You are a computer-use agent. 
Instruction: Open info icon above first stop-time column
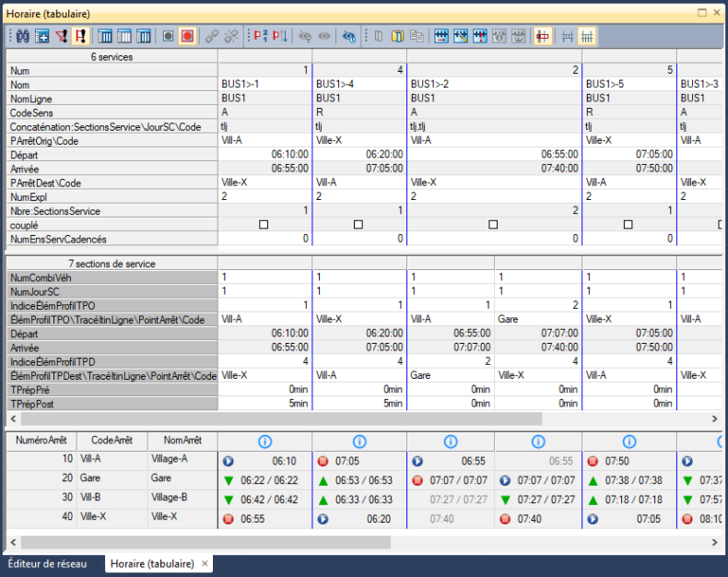(x=264, y=442)
